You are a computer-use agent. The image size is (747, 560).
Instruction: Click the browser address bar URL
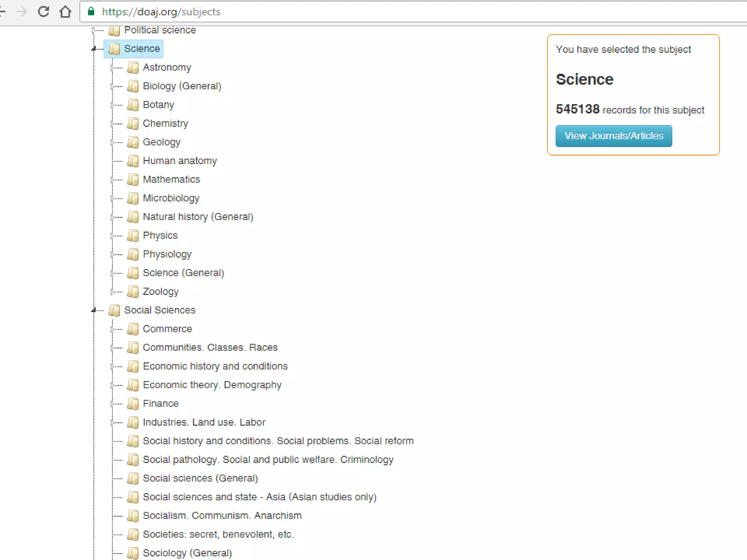(x=161, y=12)
